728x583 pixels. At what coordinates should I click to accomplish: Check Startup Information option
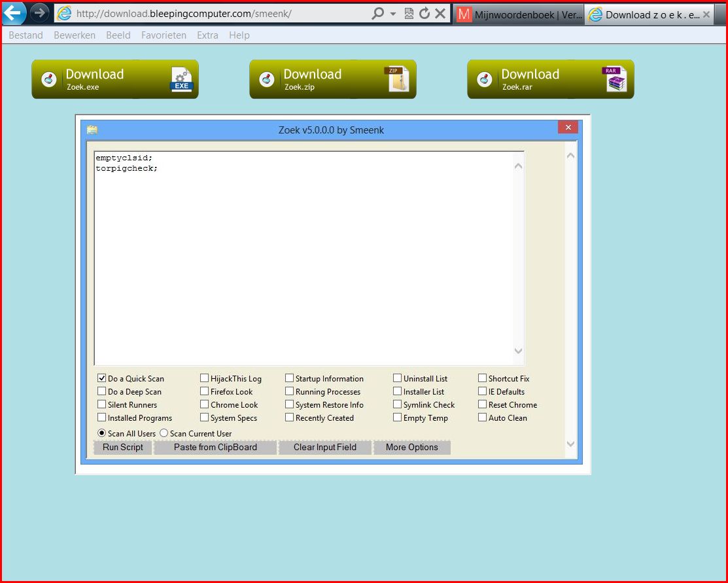point(289,378)
